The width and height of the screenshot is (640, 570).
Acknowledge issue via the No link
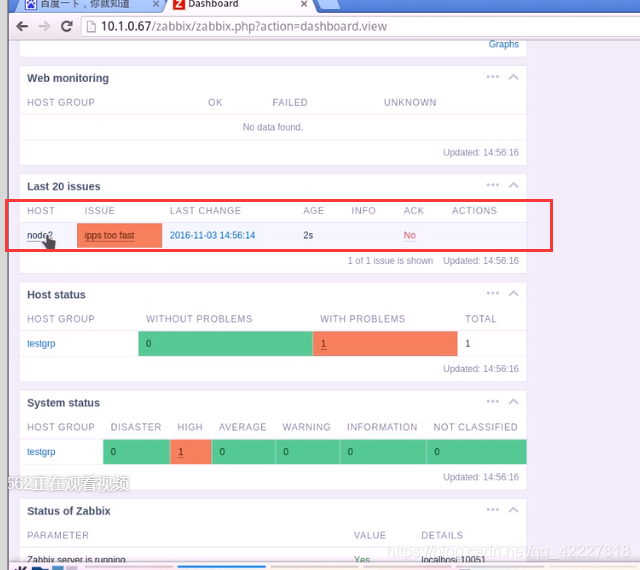(x=409, y=235)
